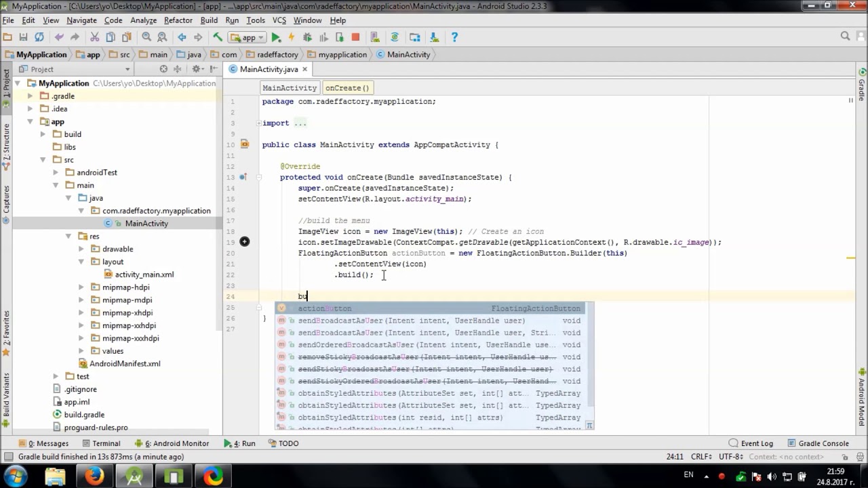Image resolution: width=868 pixels, height=488 pixels.
Task: Click the Synchronize toolbar icon
Action: coord(39,37)
